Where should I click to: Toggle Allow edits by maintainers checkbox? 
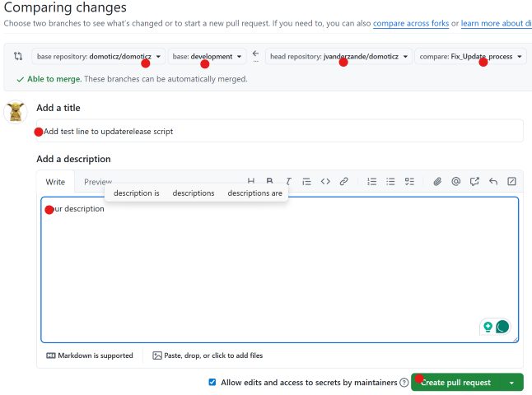[212, 383]
